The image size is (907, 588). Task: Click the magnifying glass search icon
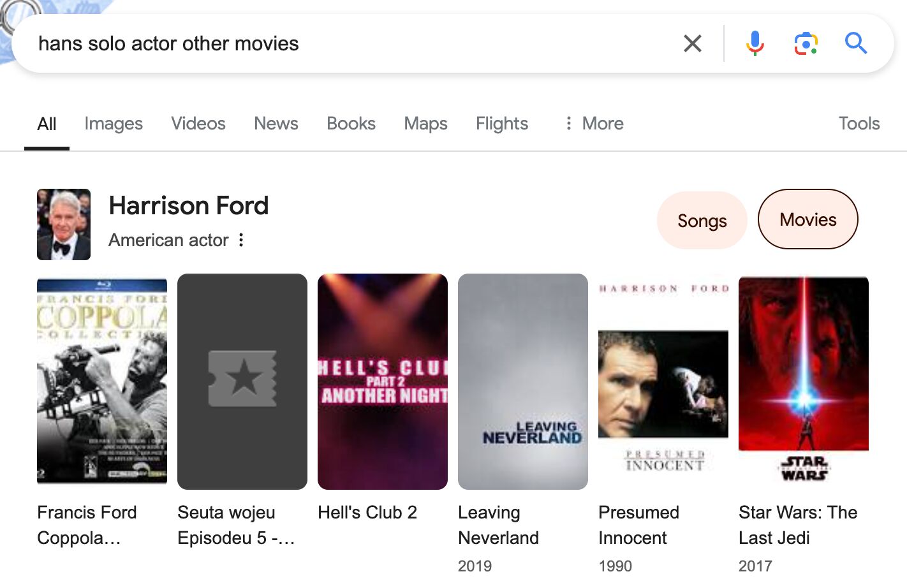856,43
